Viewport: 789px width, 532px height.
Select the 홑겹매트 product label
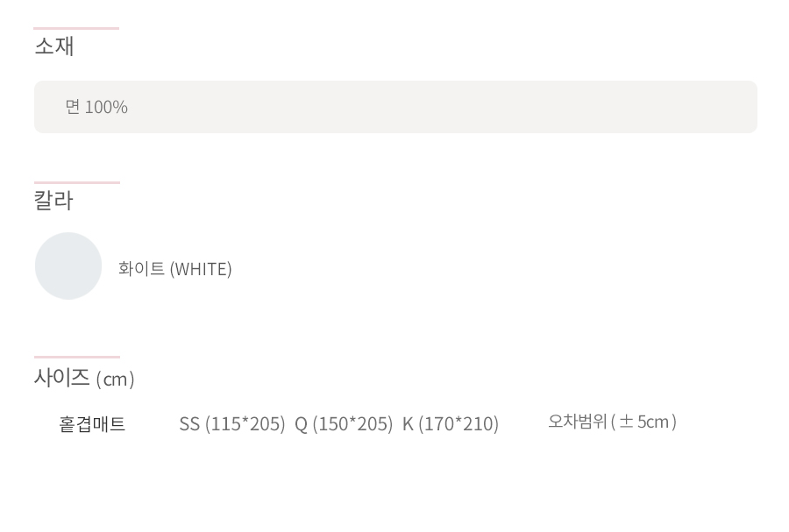click(92, 424)
